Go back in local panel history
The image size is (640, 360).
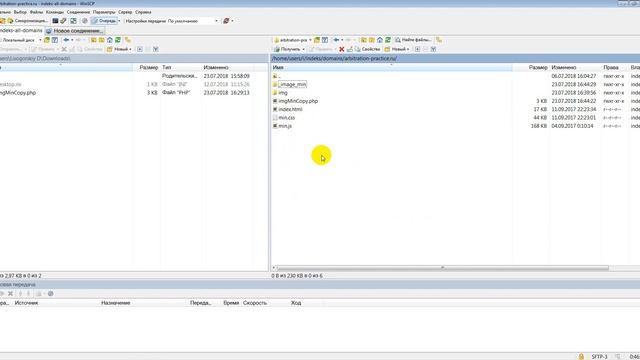tap(66, 40)
